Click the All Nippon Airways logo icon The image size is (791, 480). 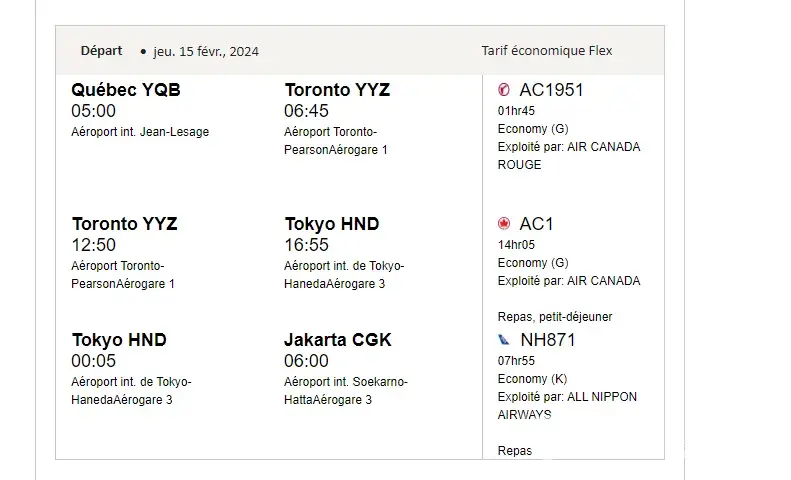point(504,340)
